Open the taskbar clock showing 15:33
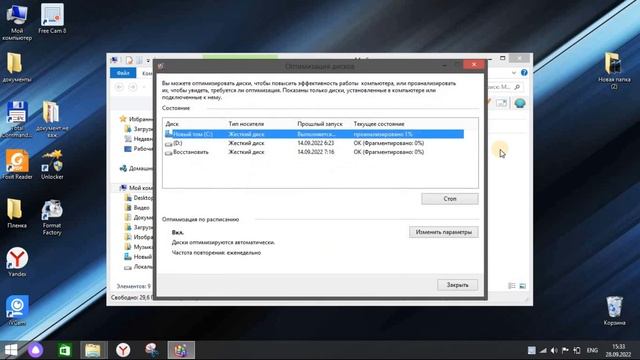 [x=618, y=350]
